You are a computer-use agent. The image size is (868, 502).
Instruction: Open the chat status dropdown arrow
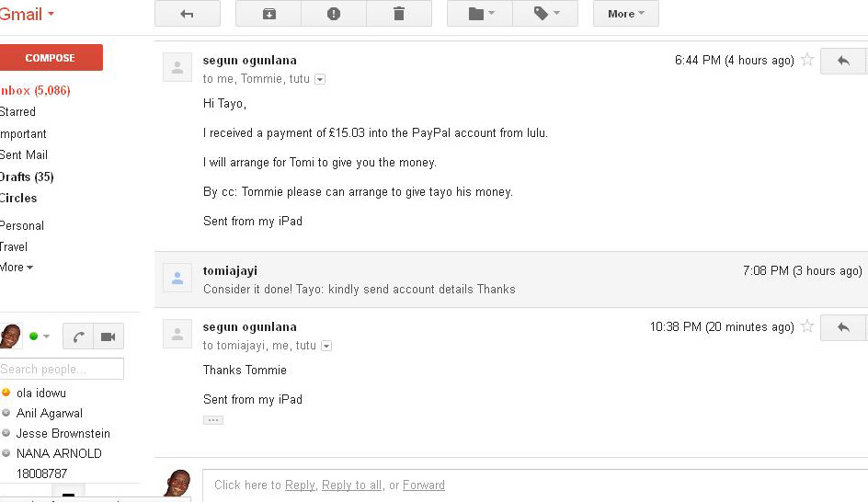(x=47, y=337)
